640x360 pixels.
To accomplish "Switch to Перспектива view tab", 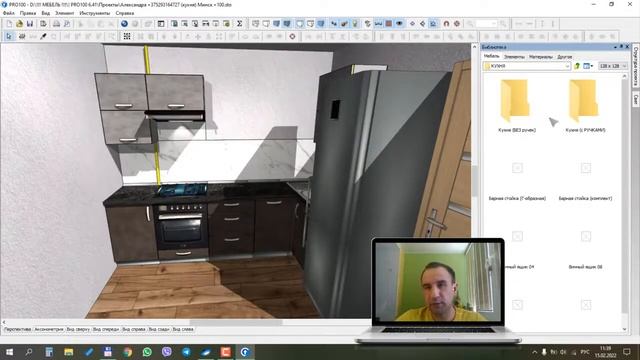I will click(18, 329).
